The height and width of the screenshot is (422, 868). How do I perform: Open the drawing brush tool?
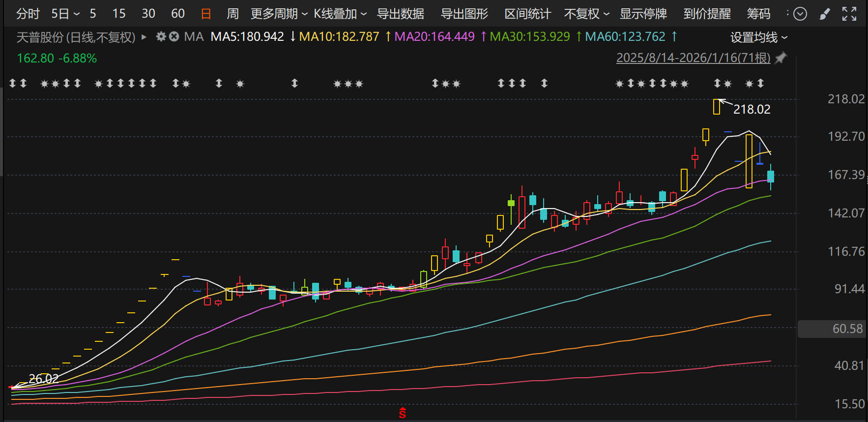(x=825, y=14)
